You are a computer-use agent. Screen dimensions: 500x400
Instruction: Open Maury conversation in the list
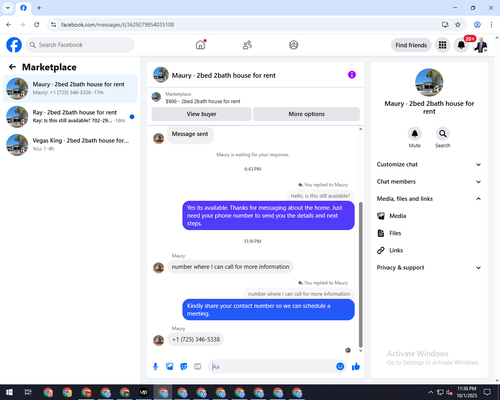(x=70, y=89)
